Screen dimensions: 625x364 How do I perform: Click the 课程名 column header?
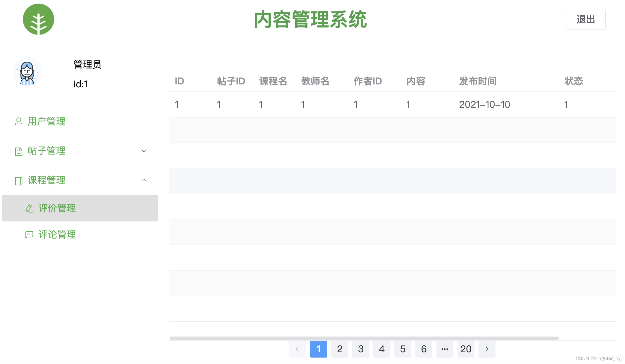coord(273,81)
